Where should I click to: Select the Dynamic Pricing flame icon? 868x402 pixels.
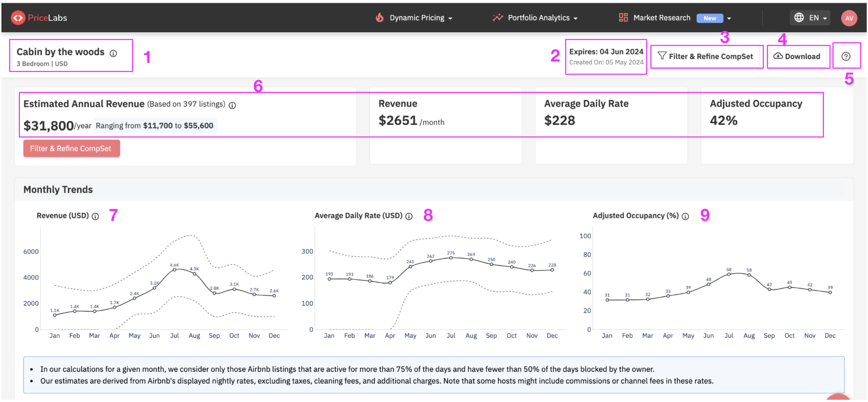click(x=380, y=17)
